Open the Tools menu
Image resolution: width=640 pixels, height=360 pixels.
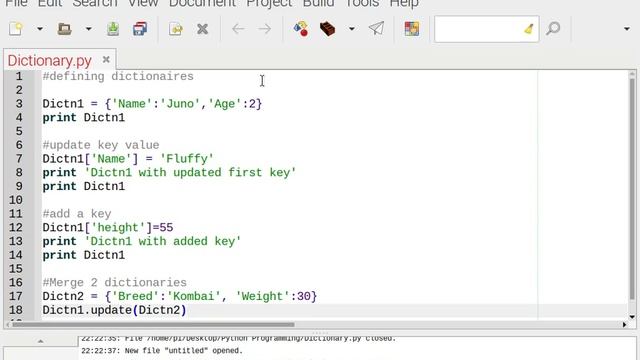(x=362, y=3)
